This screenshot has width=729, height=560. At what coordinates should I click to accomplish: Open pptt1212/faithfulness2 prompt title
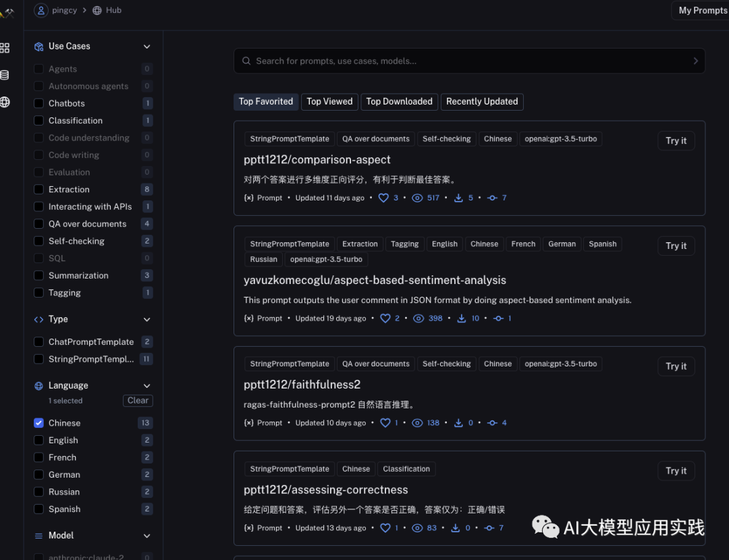pos(302,385)
